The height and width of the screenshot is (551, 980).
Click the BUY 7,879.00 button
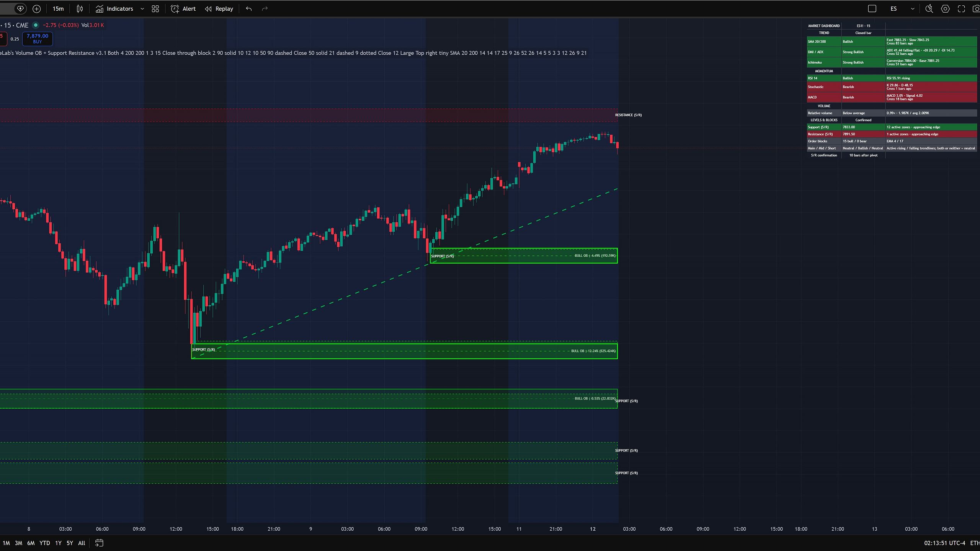click(38, 39)
